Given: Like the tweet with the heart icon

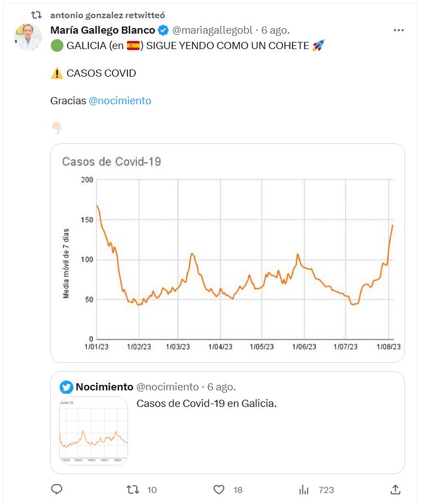Looking at the screenshot, I should click(219, 489).
